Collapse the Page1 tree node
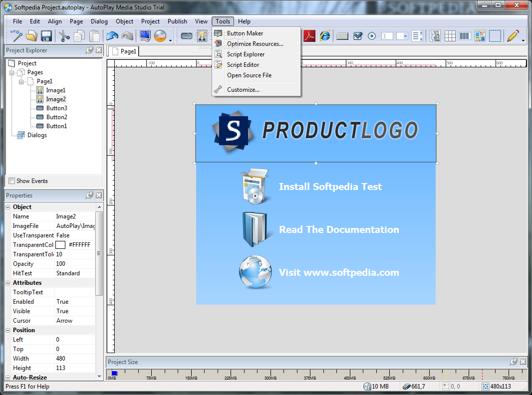532x395 pixels. [21, 81]
